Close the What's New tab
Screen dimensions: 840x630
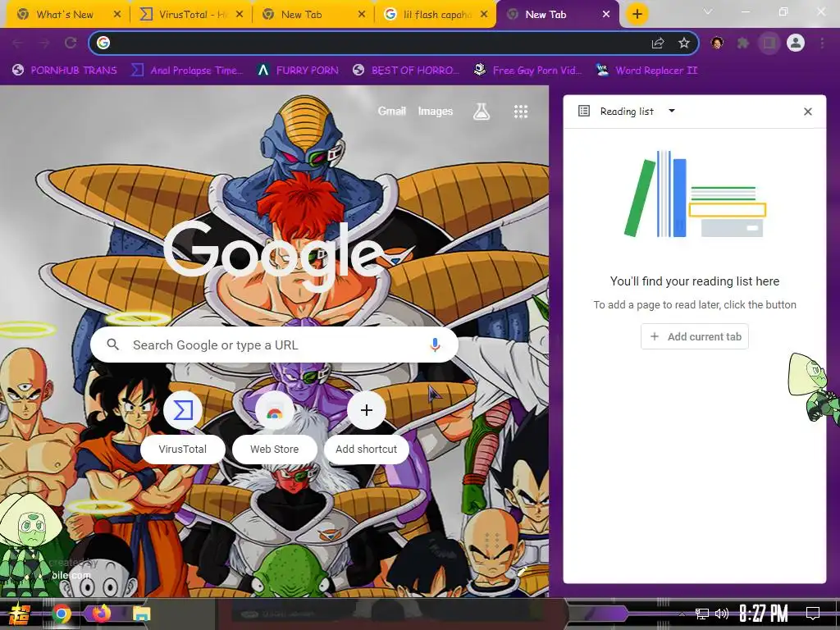[x=117, y=15]
